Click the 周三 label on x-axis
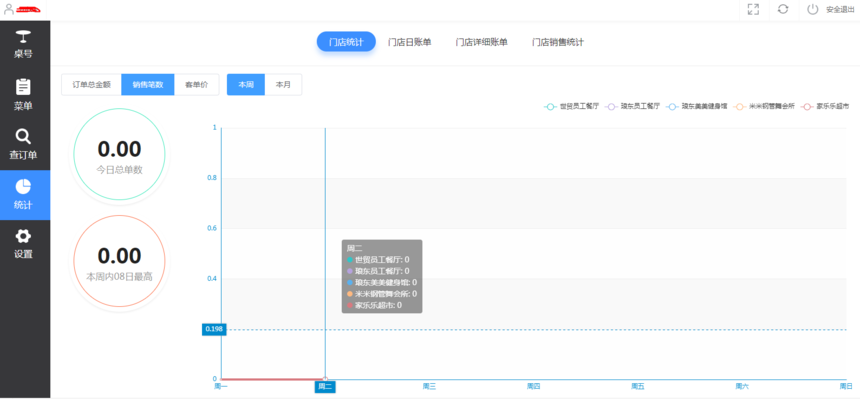 [x=429, y=386]
